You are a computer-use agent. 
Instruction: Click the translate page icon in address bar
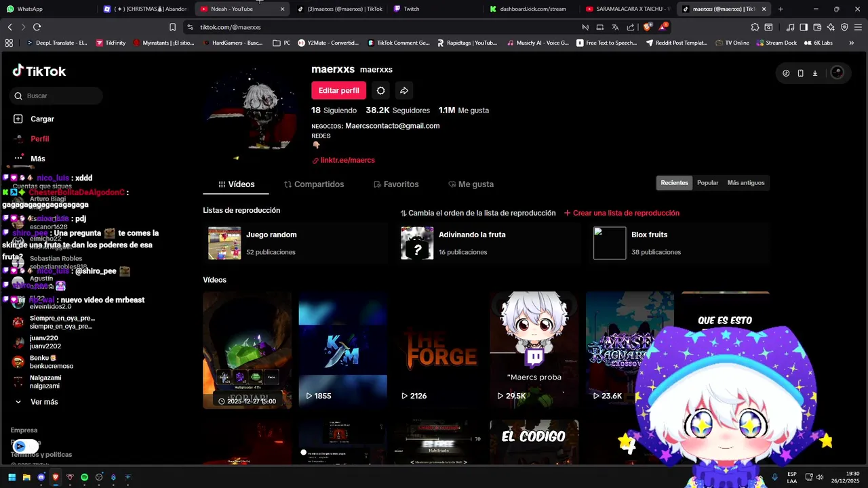615,27
